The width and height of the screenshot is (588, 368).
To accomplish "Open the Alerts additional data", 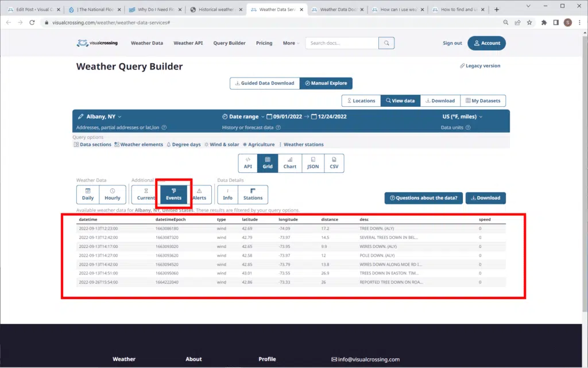I will 199,195.
